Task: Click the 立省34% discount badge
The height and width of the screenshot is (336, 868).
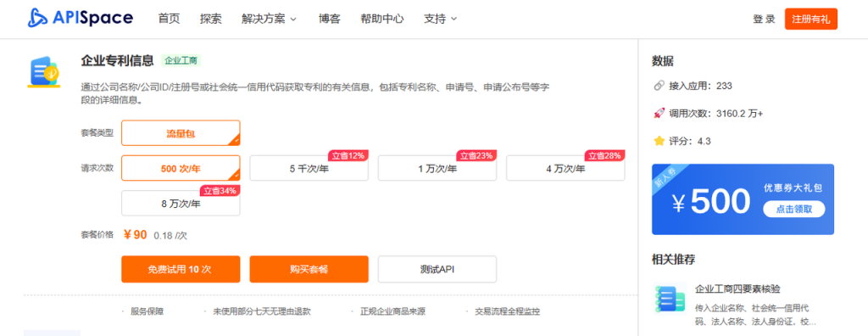Action: pos(220,191)
